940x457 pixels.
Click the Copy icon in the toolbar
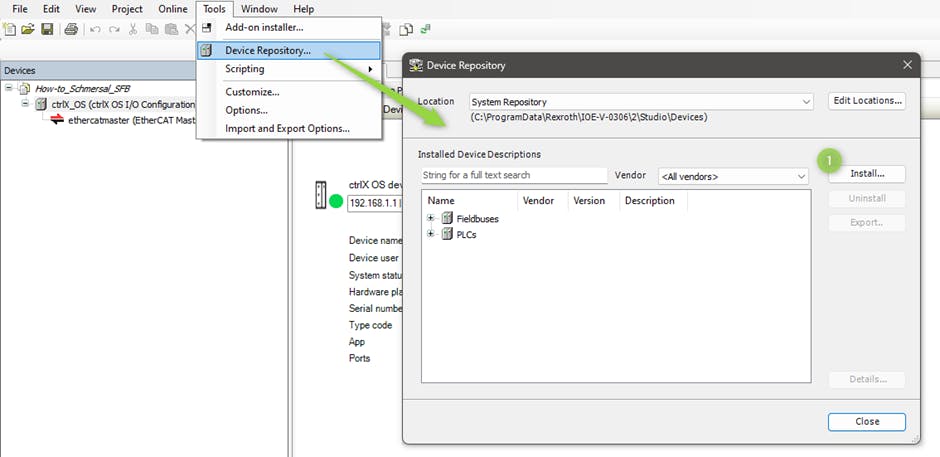152,29
